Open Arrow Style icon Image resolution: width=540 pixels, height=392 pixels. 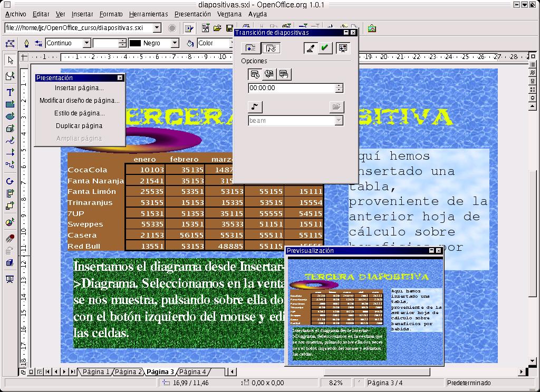(38, 43)
